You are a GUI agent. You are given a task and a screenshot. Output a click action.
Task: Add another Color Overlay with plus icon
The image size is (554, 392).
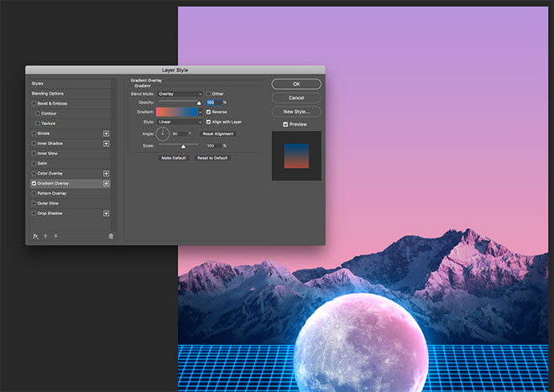[x=106, y=173]
